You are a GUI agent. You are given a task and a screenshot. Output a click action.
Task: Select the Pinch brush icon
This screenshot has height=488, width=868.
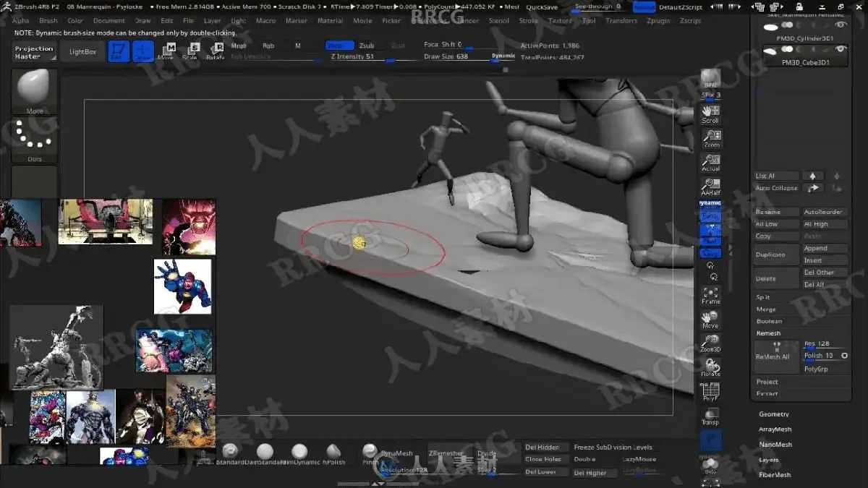(x=370, y=453)
